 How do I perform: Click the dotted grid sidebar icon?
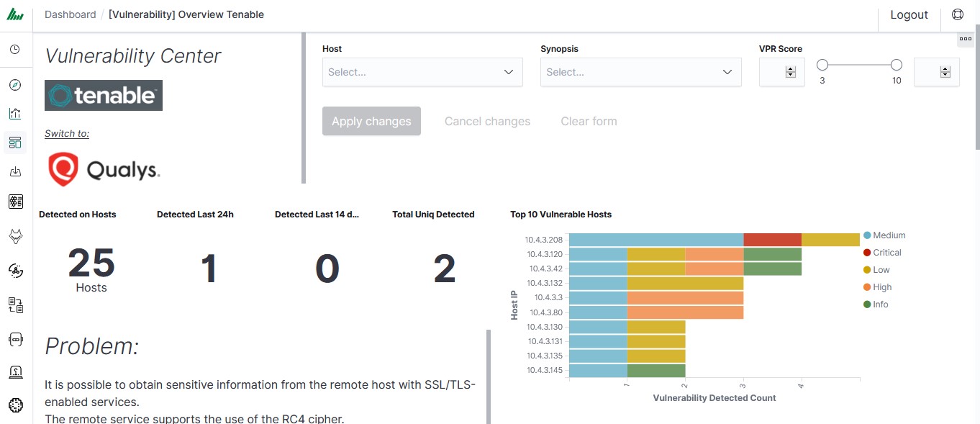click(15, 201)
